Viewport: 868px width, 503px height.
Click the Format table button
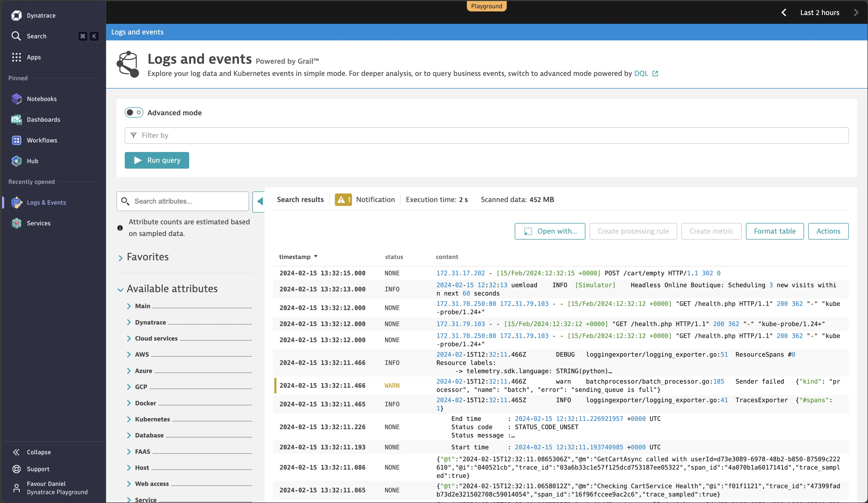[775, 231]
